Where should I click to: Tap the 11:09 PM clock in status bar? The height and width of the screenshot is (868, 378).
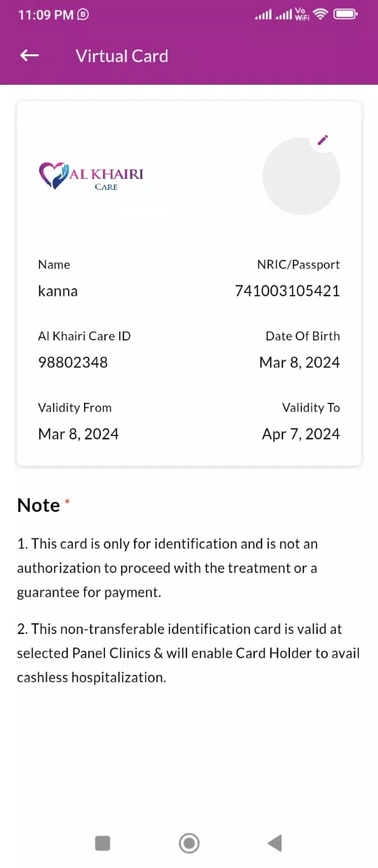click(x=45, y=14)
